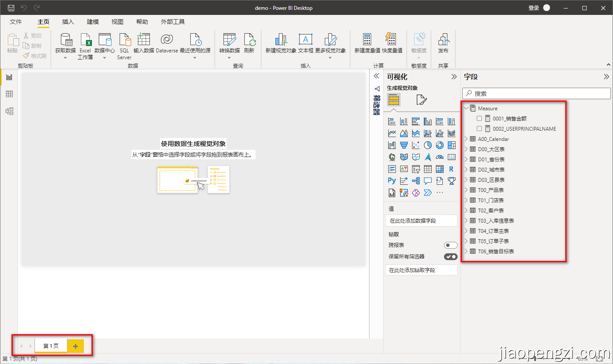
Task: Click the 刷新 button
Action: click(249, 43)
